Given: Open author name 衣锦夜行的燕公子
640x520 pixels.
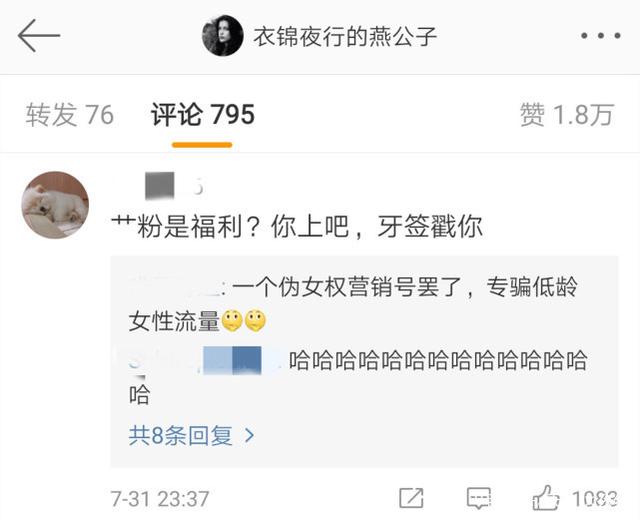Looking at the screenshot, I should (345, 36).
